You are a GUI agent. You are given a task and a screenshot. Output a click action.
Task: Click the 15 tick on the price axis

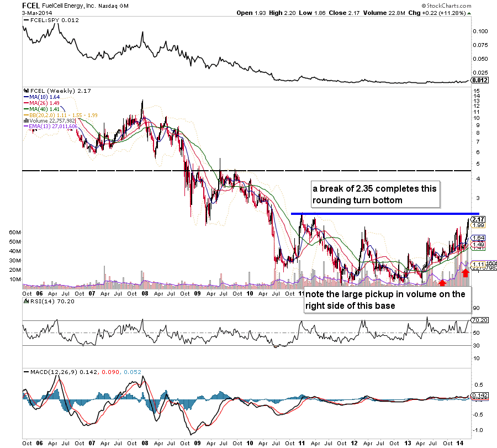coord(476,91)
